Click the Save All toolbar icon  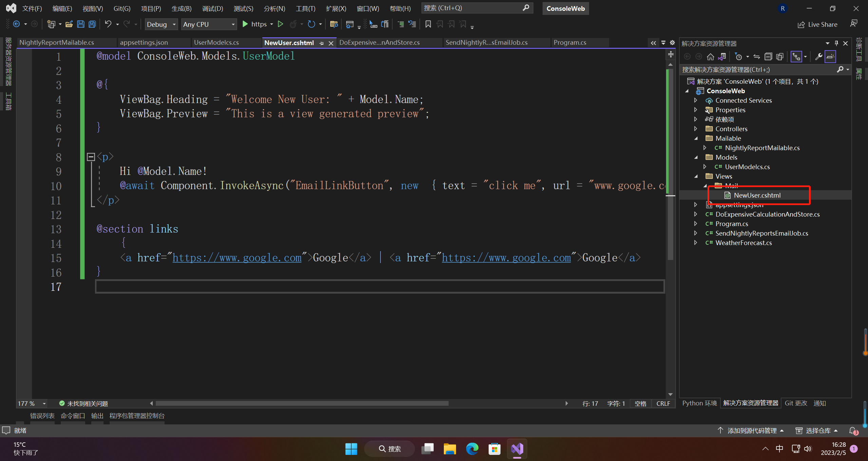click(x=92, y=24)
